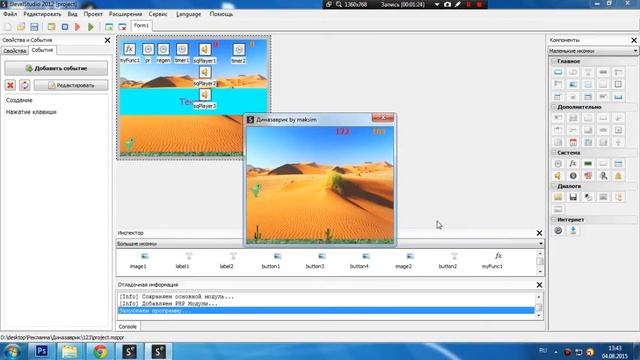Collapse the Дополнительно component group
This screenshot has height=360, width=640.
point(553,107)
